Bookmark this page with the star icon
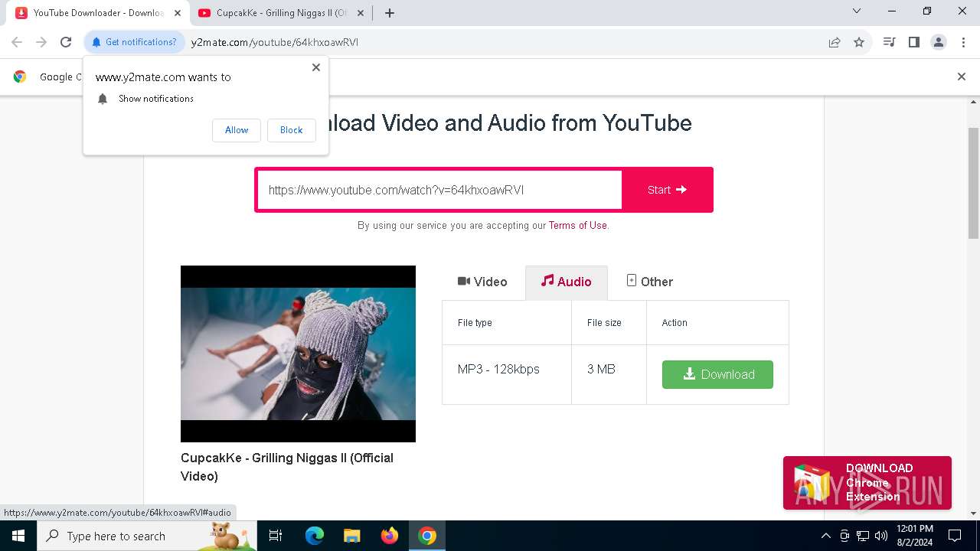 859,42
